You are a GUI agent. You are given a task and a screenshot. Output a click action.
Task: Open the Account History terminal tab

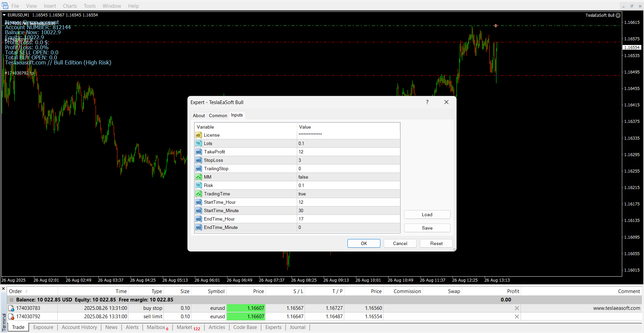click(x=79, y=327)
